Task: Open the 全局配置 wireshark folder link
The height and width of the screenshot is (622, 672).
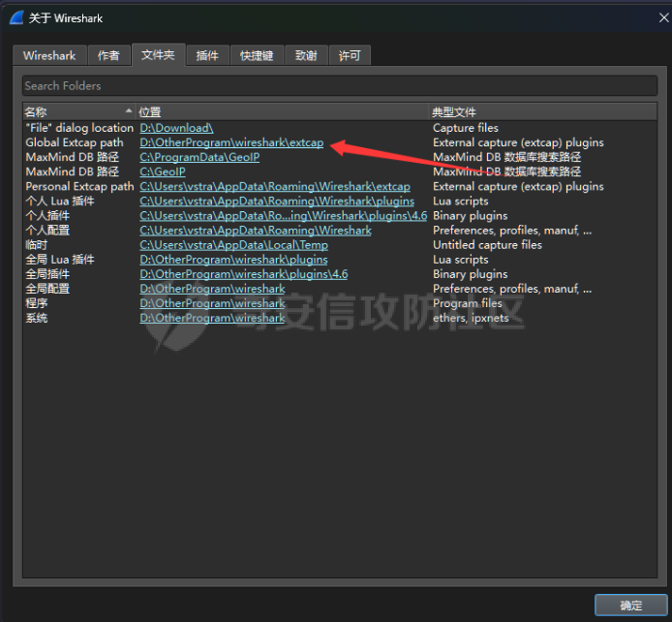Action: pyautogui.click(x=212, y=289)
